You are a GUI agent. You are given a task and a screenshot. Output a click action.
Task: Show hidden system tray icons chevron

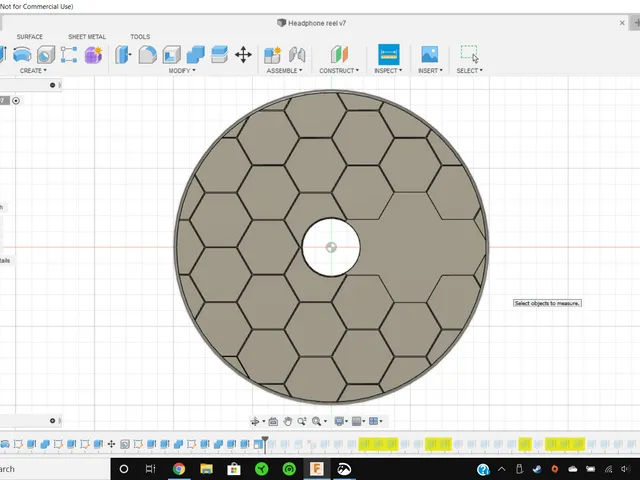502,469
